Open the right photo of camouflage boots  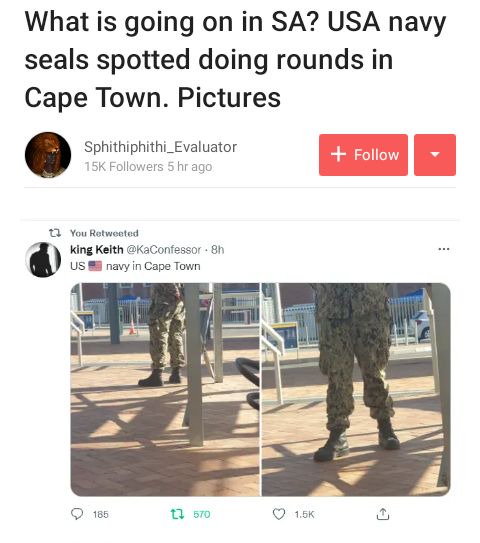pos(356,390)
